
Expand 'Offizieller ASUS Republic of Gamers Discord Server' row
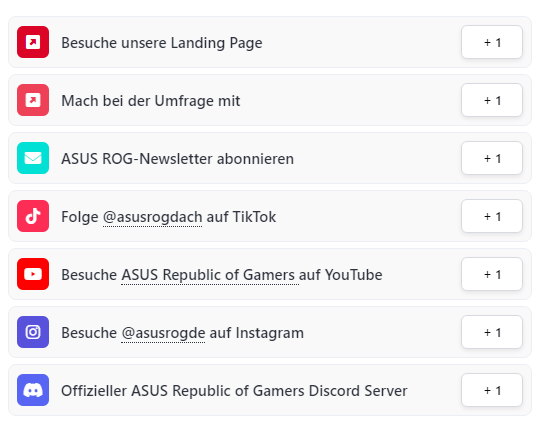(x=270, y=390)
